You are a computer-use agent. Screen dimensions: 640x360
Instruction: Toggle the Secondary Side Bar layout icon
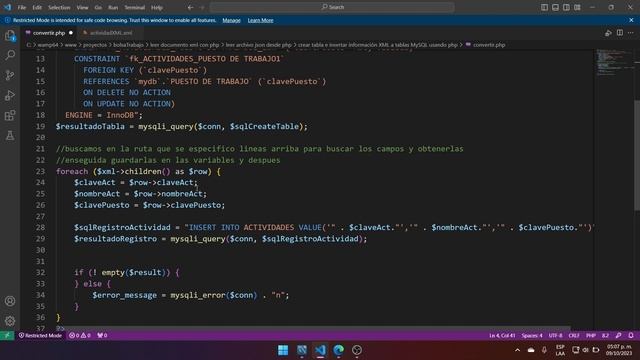coord(566,7)
